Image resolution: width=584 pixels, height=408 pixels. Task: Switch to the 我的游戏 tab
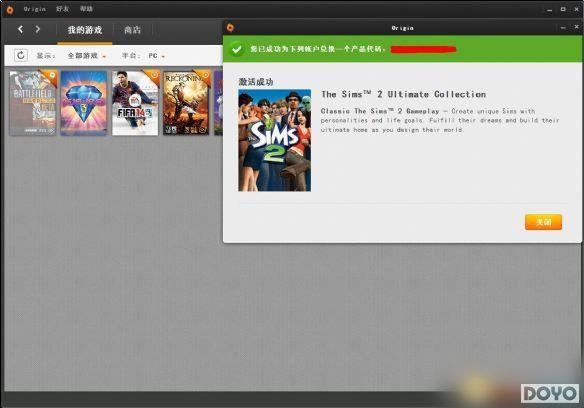click(x=85, y=30)
